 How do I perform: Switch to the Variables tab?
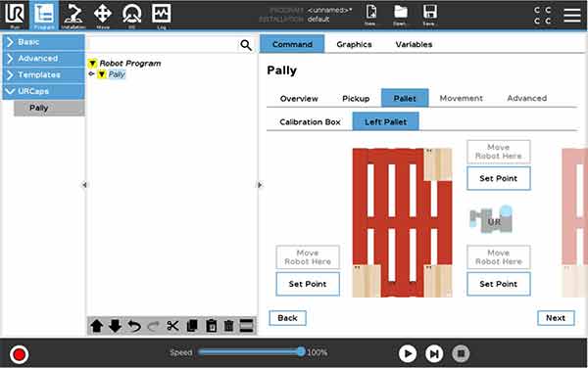(414, 44)
